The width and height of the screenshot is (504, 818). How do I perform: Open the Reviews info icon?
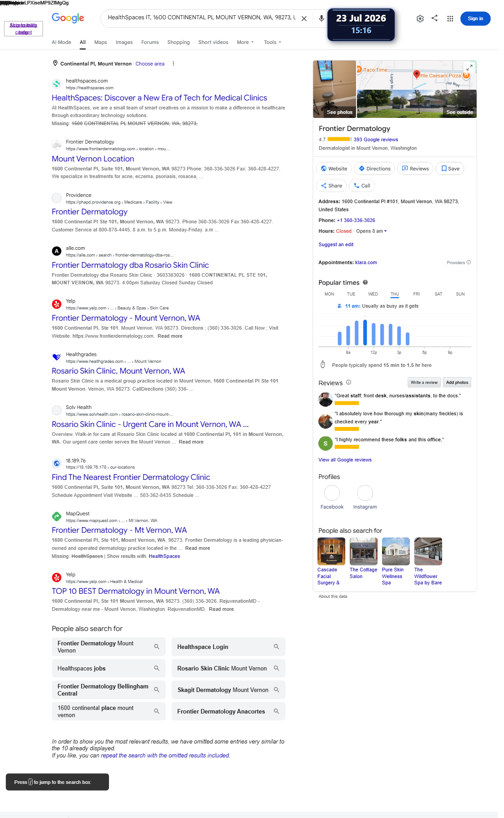[x=348, y=383]
